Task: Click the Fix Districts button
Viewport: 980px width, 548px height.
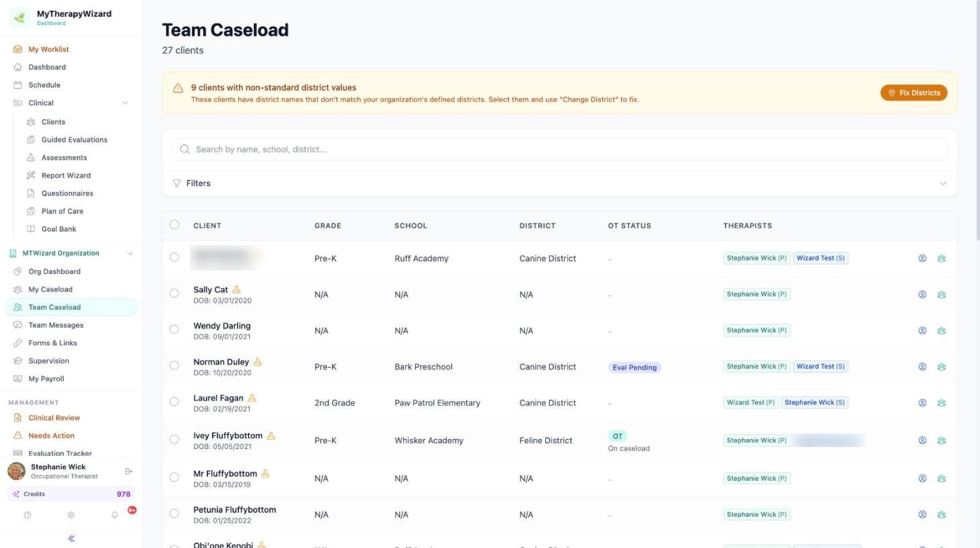Action: [913, 93]
